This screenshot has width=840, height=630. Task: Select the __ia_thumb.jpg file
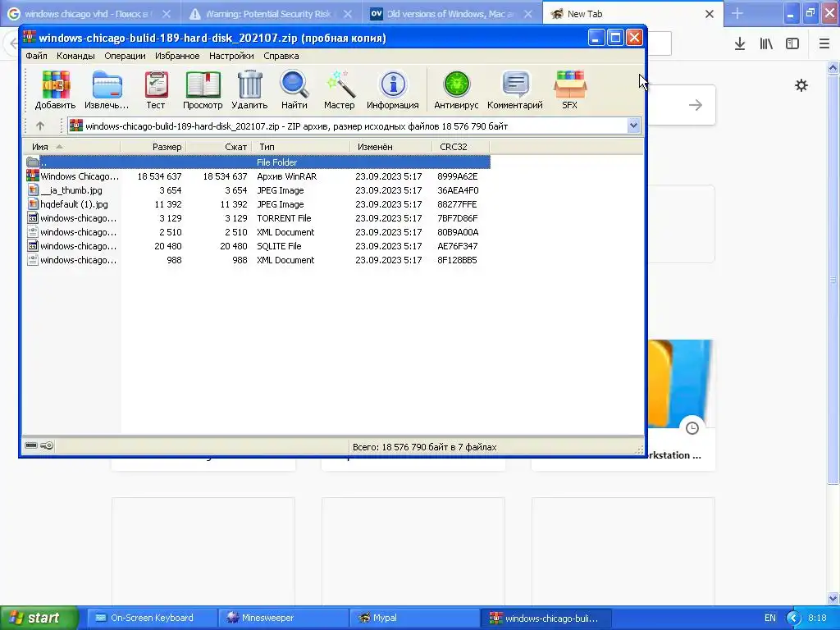[257, 190]
